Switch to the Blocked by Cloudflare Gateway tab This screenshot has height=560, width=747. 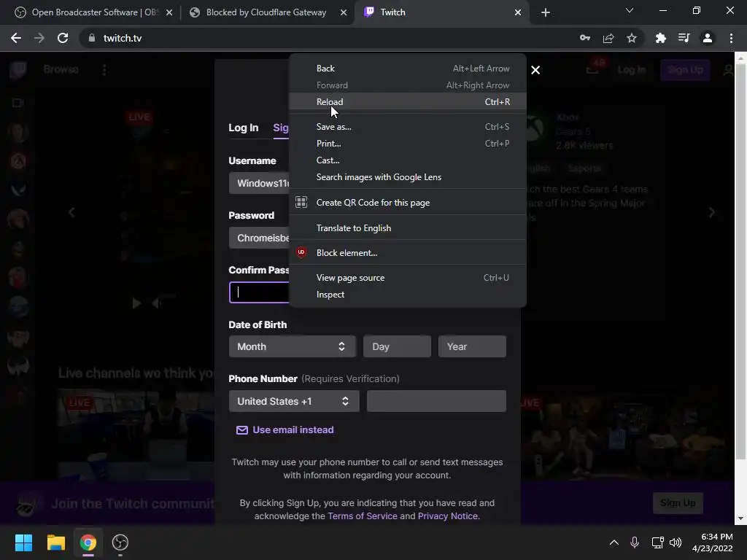pyautogui.click(x=267, y=12)
